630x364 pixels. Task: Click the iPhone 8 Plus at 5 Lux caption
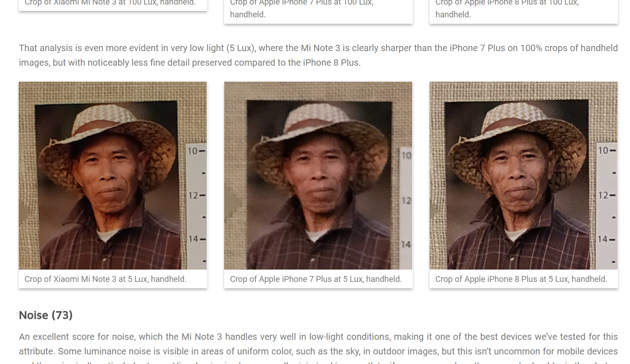[x=521, y=279]
